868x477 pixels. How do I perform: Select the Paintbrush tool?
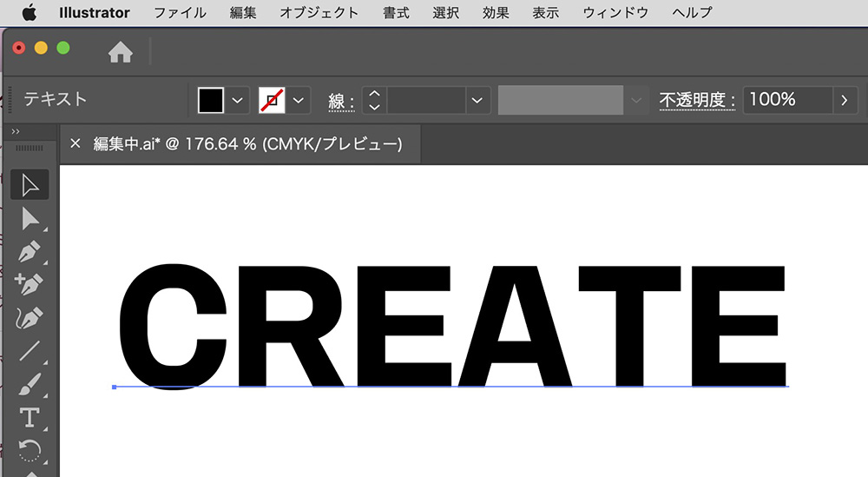(30, 384)
